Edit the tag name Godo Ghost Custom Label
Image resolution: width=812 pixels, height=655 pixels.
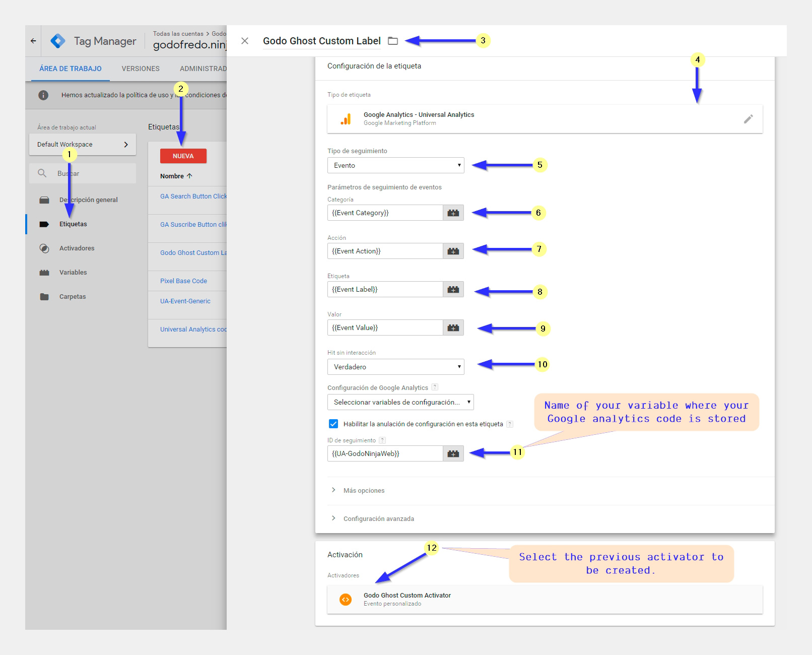pos(322,41)
